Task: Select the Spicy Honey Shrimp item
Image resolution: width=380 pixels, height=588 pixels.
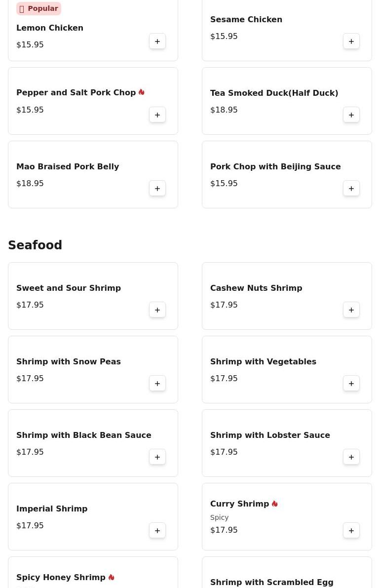Action: point(61,578)
